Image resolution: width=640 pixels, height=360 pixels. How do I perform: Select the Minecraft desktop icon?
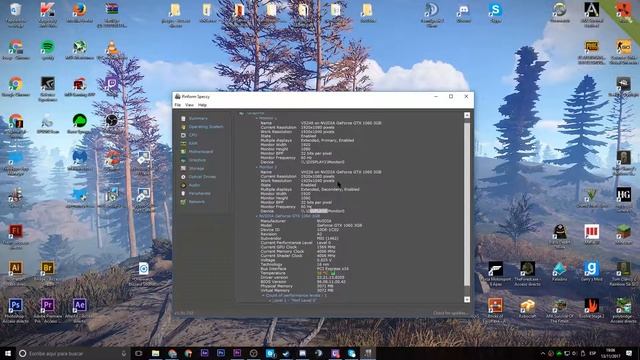point(624,234)
